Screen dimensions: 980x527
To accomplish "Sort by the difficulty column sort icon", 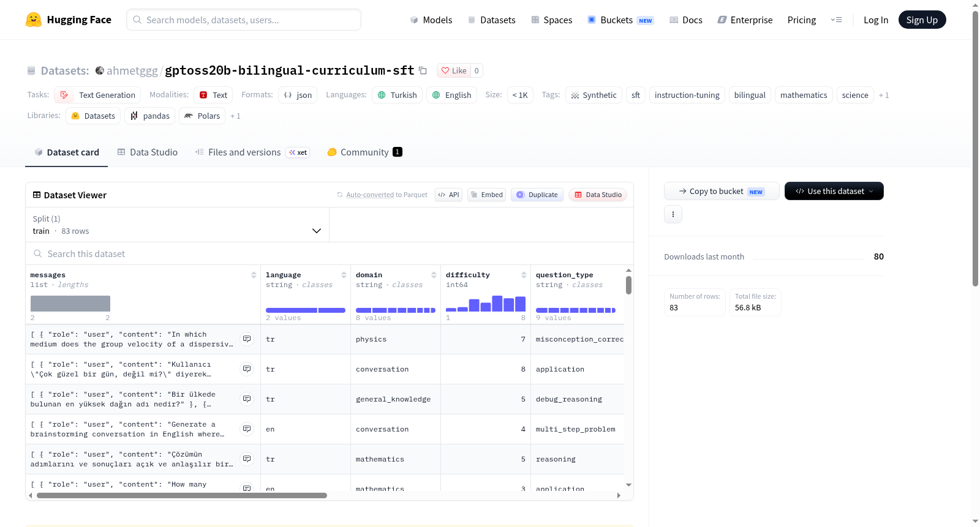I will [524, 275].
